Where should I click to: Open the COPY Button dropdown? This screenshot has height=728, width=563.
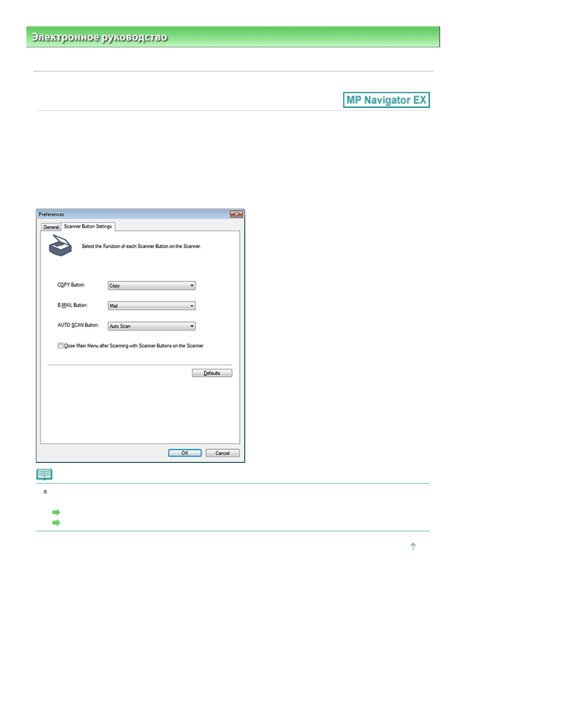[151, 285]
